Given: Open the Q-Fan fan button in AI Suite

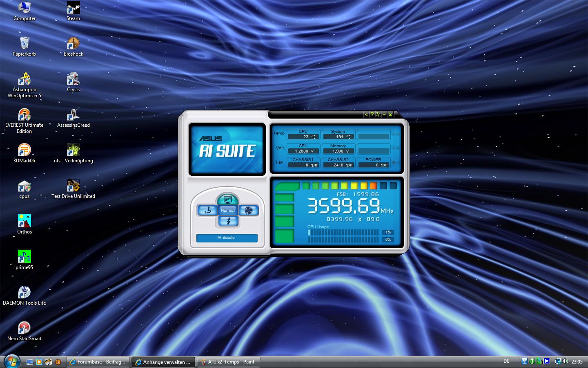Looking at the screenshot, I should [249, 210].
